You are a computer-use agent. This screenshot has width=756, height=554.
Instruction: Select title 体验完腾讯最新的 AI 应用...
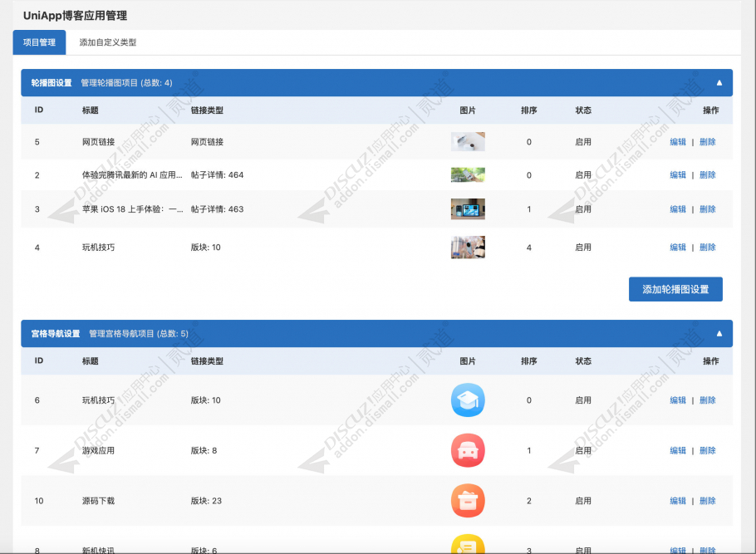132,175
